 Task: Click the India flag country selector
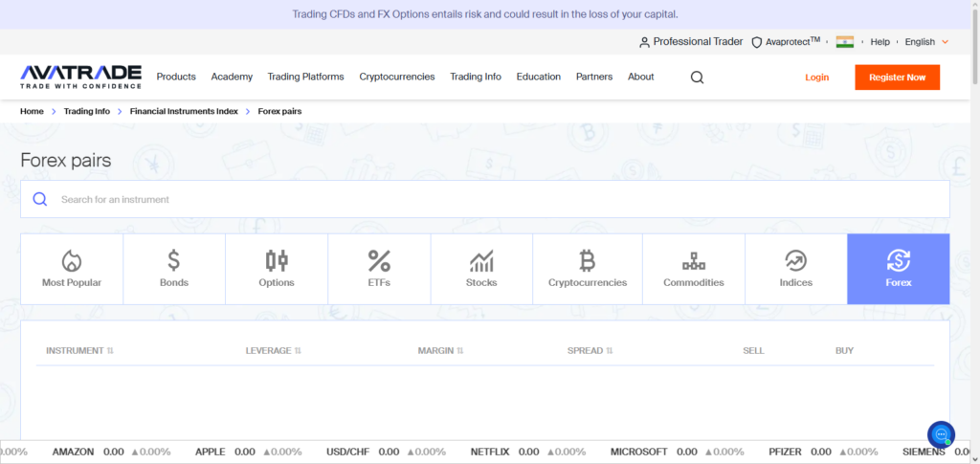(844, 42)
